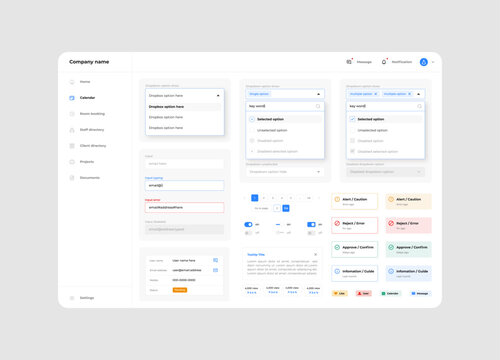Screen dimensions: 500x360
Task: Click the blue user avatar
Action: 424,62
